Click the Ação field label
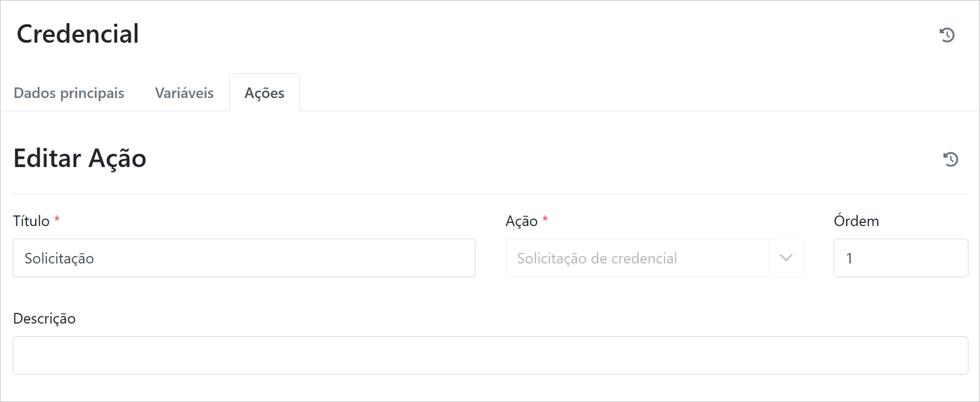 tap(521, 221)
